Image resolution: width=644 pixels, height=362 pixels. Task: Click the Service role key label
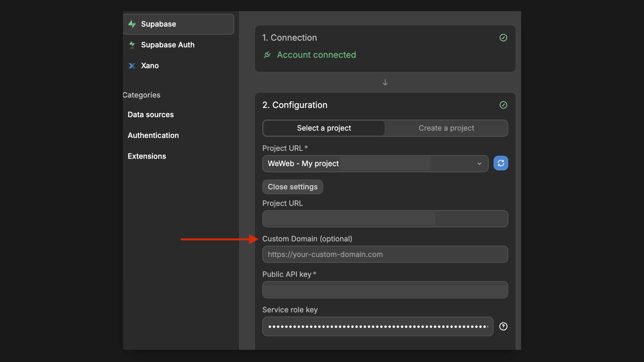[x=290, y=310]
